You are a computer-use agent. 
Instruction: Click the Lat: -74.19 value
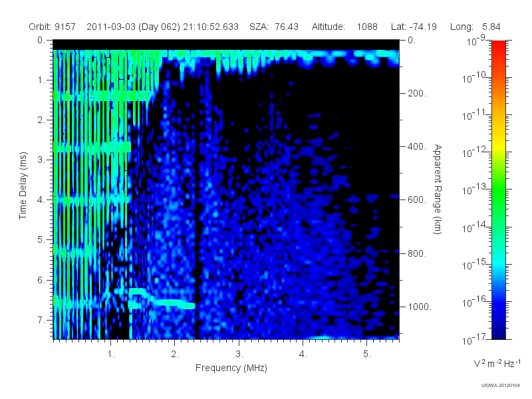click(x=414, y=27)
